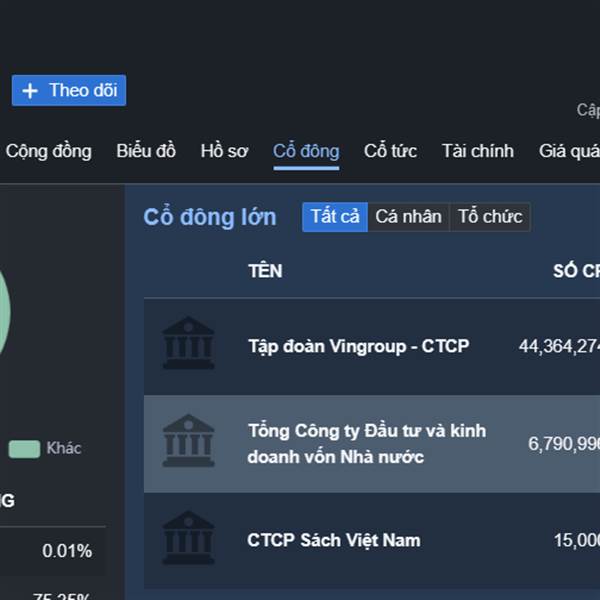Filter shareholders by Tất cả
Viewport: 600px width, 600px height.
click(x=335, y=217)
